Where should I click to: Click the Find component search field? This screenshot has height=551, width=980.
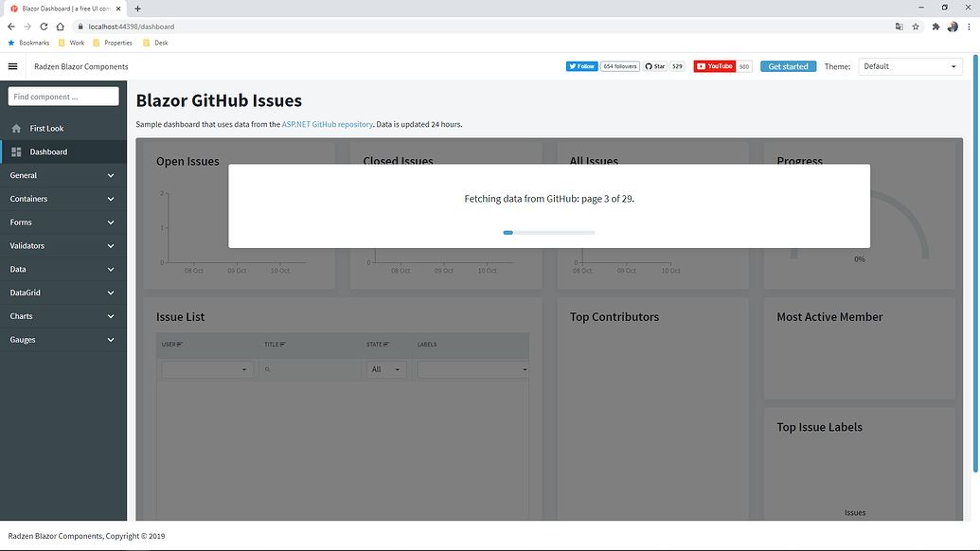pos(62,96)
